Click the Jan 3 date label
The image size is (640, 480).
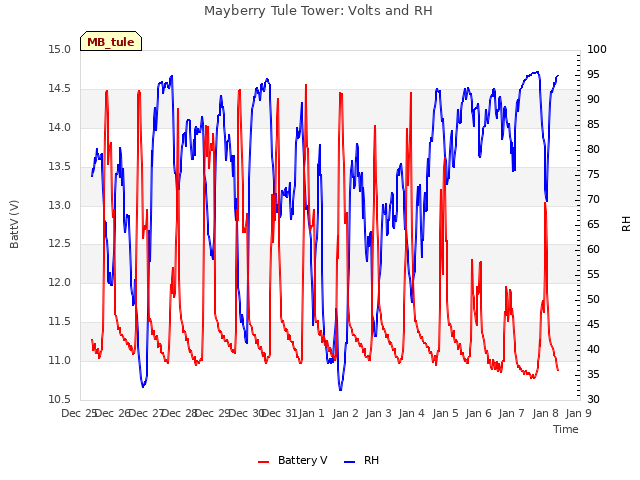click(378, 413)
